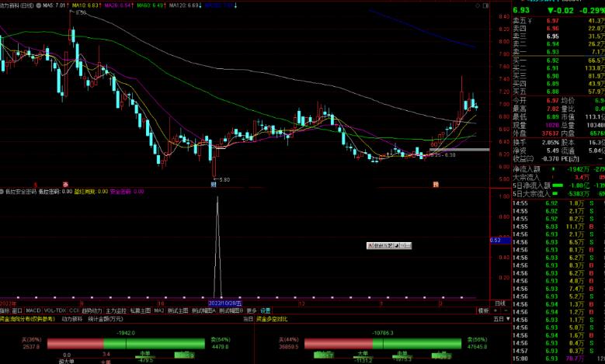Select the 趋势动力 indicator tab
Screen dimensions: 605x364
[92, 310]
